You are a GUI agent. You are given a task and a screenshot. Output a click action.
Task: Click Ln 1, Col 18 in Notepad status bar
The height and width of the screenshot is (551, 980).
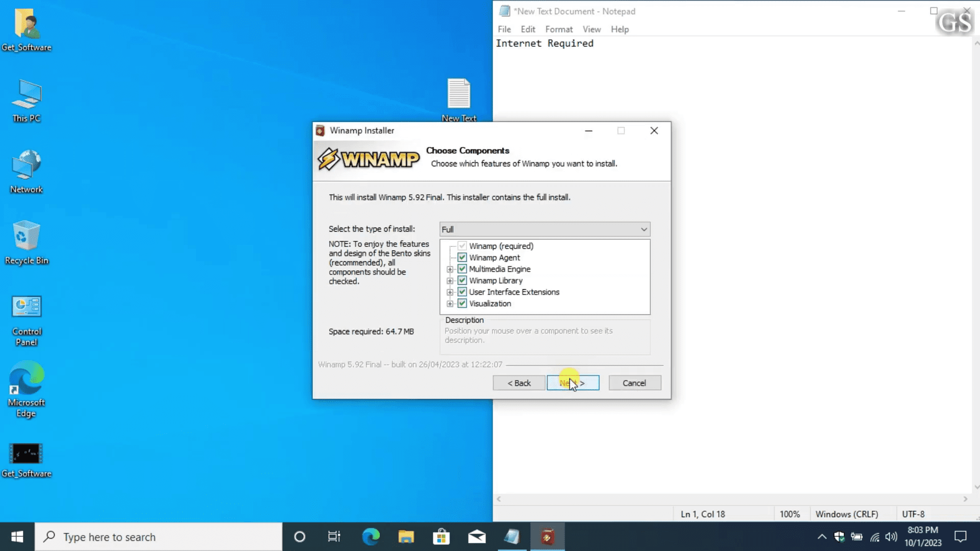[x=703, y=514]
